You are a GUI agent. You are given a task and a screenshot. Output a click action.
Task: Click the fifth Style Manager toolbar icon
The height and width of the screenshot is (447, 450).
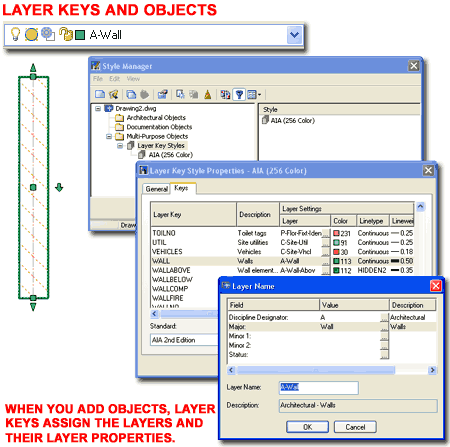coord(162,94)
